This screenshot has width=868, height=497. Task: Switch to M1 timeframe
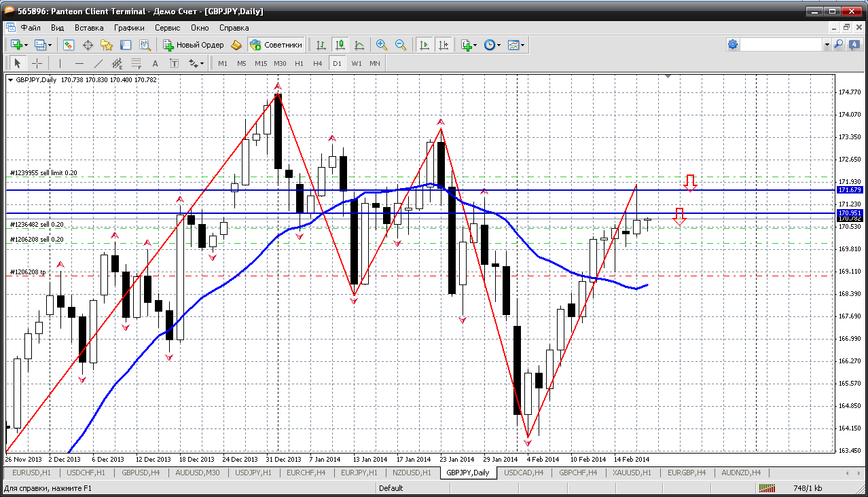tap(223, 63)
